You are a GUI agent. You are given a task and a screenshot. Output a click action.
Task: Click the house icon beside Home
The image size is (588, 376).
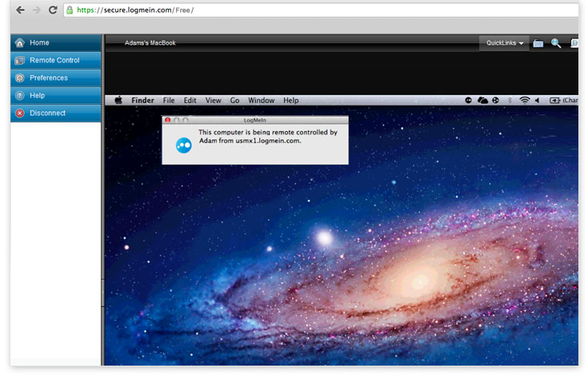point(19,42)
